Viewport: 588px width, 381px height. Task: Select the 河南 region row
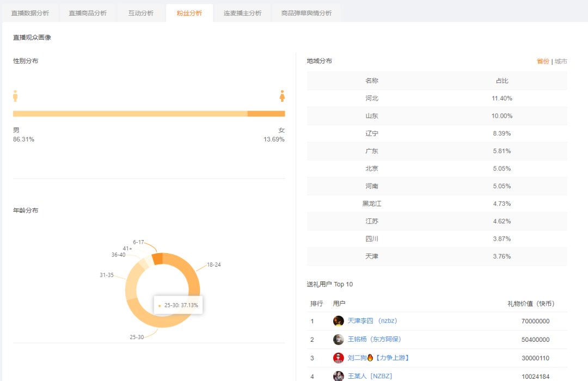pyautogui.click(x=437, y=186)
